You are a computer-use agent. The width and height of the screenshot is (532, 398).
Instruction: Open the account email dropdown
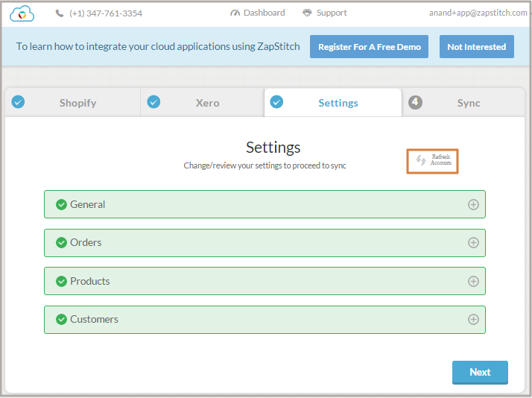479,13
